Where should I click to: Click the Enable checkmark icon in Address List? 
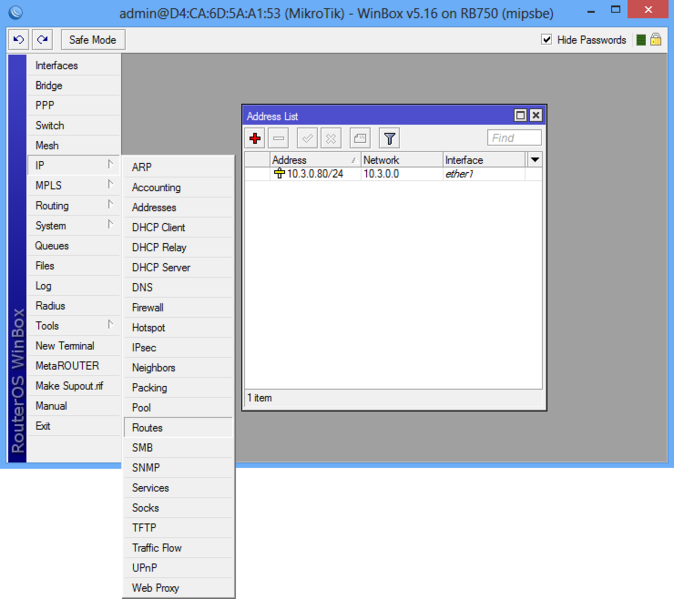coord(308,139)
